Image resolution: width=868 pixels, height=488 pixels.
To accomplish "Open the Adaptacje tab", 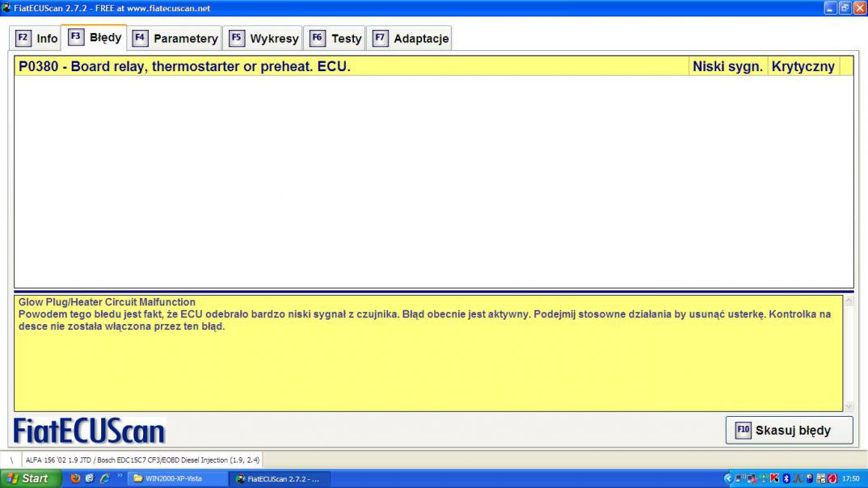I will coord(410,38).
